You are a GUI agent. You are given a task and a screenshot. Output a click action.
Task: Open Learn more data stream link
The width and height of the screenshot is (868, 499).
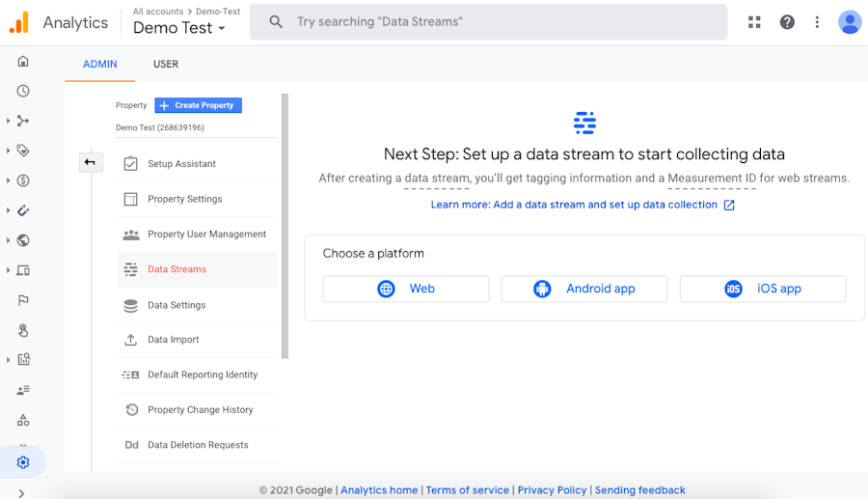pyautogui.click(x=583, y=205)
